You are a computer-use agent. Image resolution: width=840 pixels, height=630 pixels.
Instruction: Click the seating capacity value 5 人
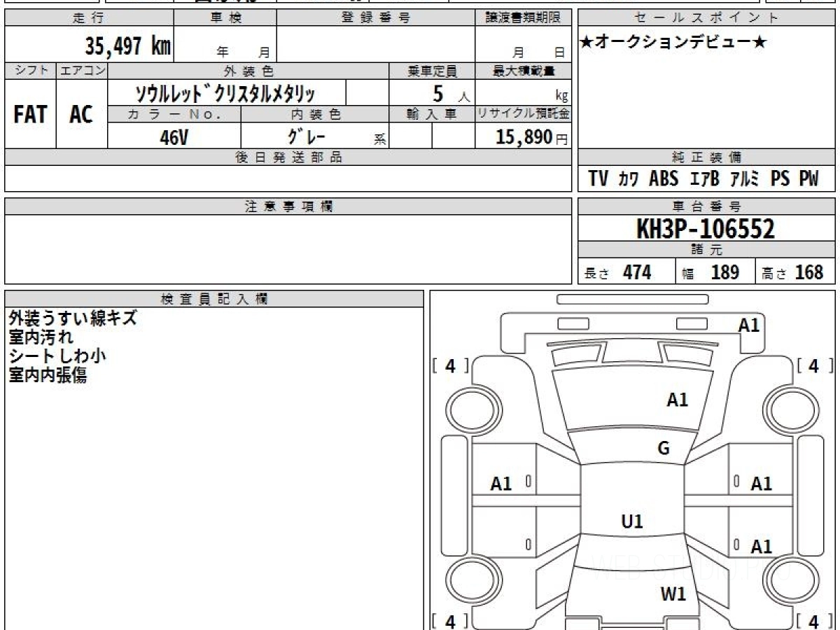(450, 93)
